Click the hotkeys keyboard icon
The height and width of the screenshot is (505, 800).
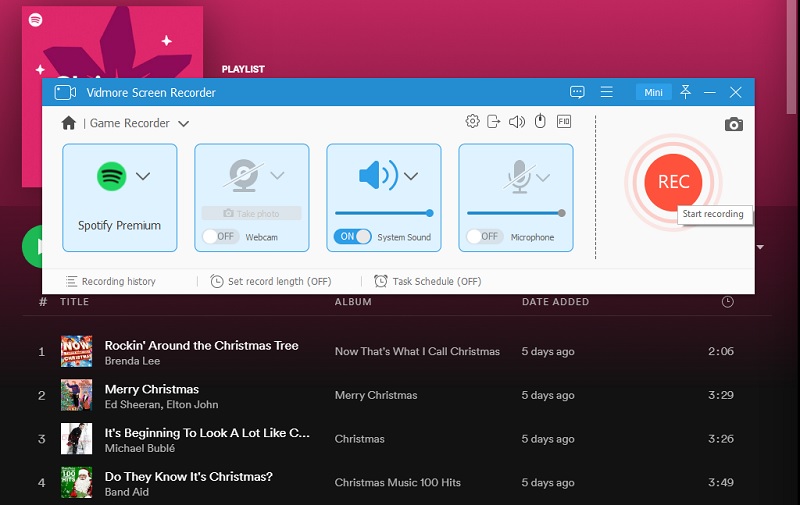(x=564, y=121)
